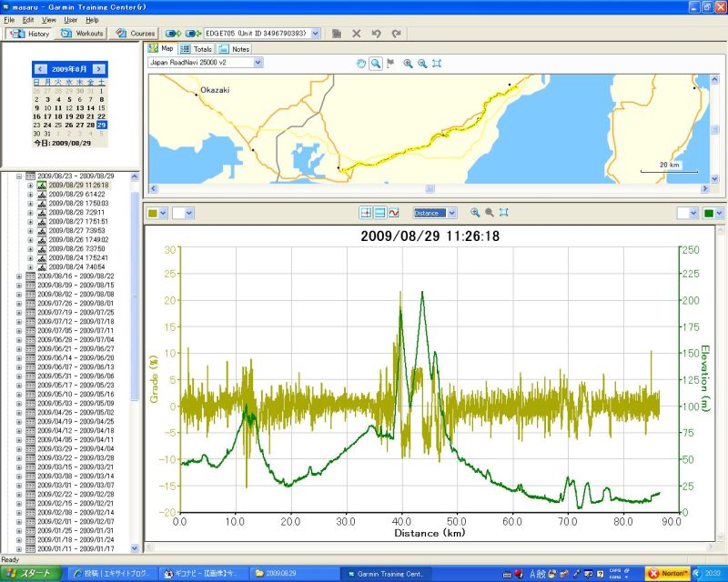Click the map vertical scrollbar down arrow
Image resolution: width=728 pixels, height=582 pixels.
(714, 178)
